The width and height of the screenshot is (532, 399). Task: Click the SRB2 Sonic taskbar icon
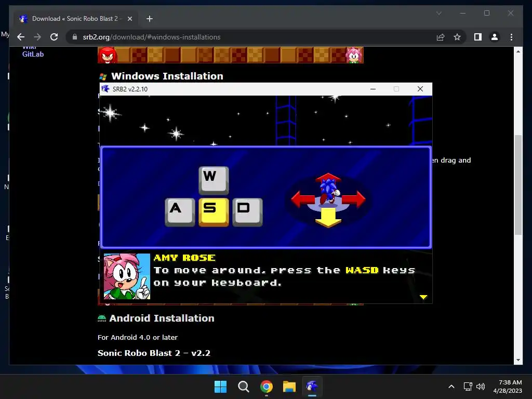click(x=312, y=387)
